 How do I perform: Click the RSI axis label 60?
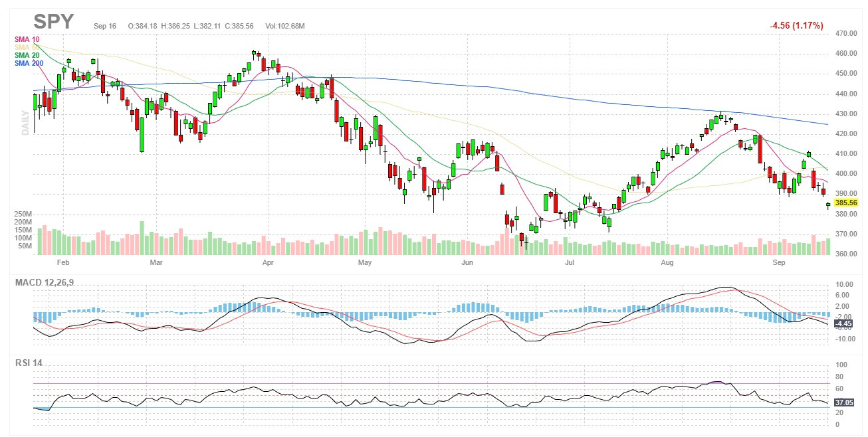click(838, 389)
